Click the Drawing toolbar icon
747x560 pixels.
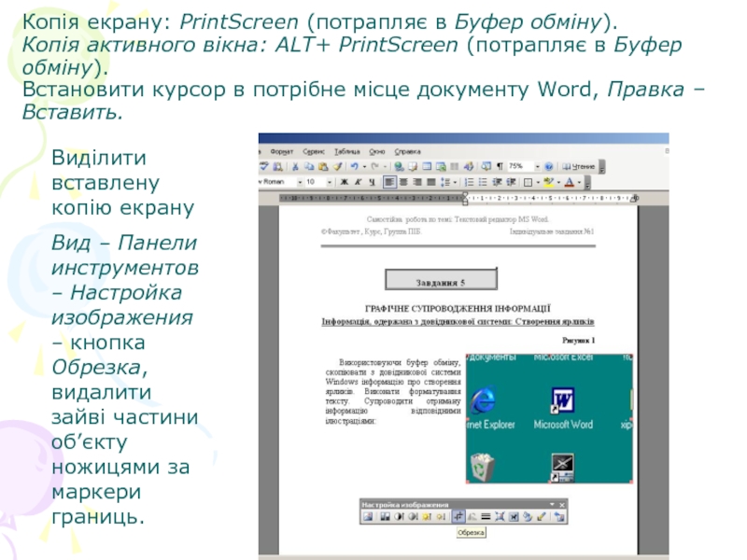tap(469, 166)
